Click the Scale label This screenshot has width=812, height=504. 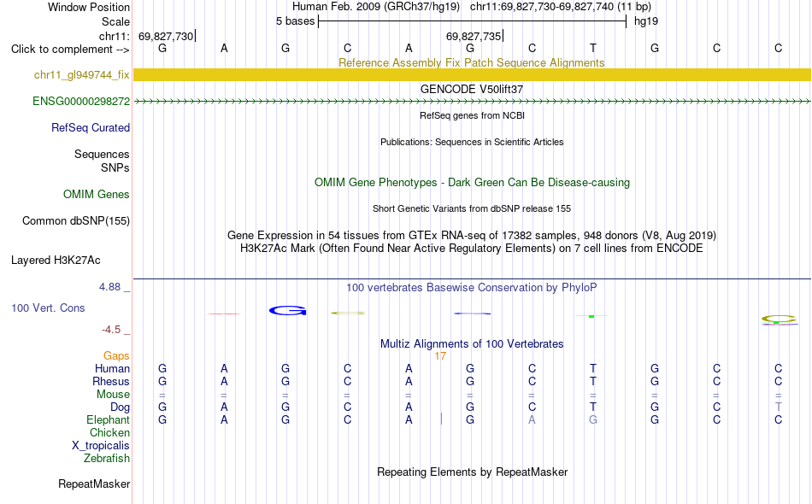coord(115,21)
